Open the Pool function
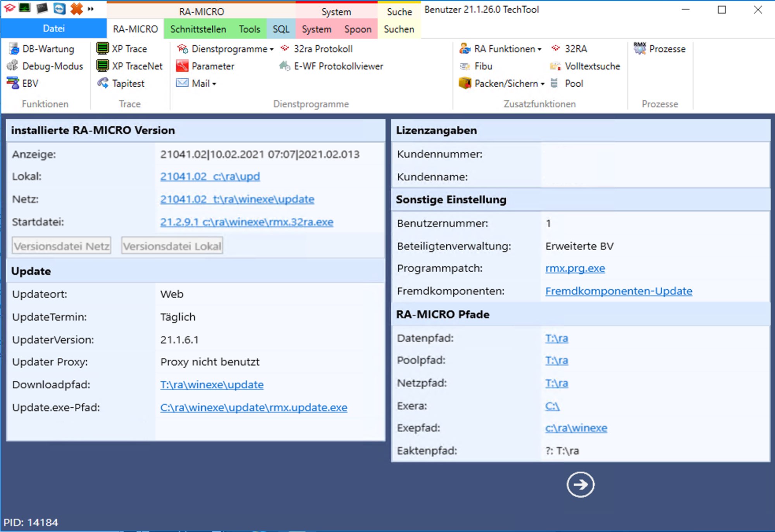Viewport: 775px width, 532px height. click(x=567, y=83)
